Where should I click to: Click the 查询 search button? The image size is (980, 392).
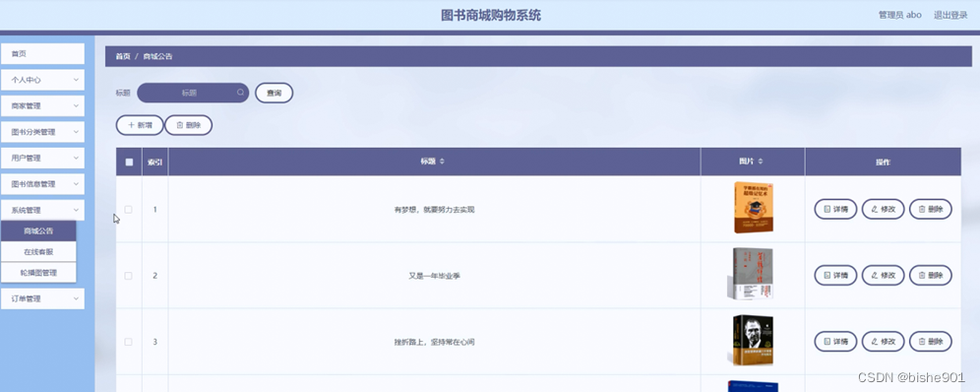274,94
